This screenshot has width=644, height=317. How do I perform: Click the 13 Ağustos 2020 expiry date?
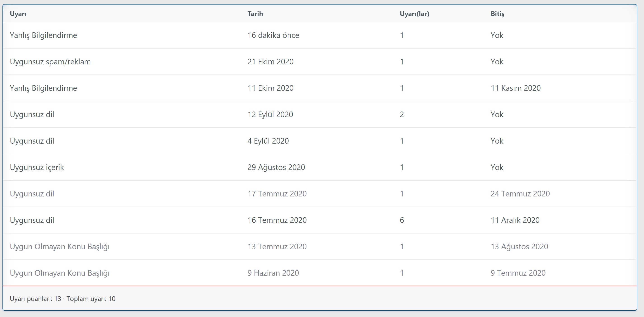[x=519, y=247]
